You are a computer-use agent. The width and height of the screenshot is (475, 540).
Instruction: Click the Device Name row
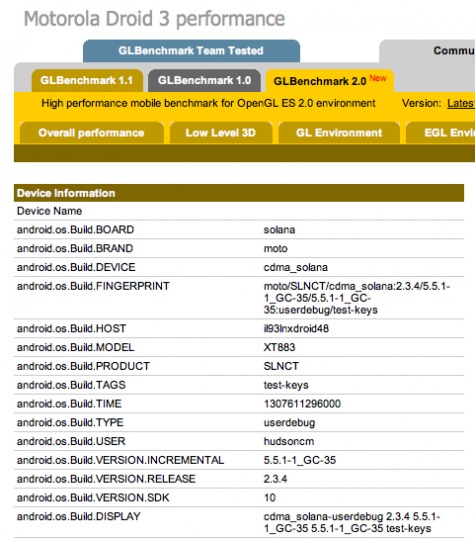tap(239, 211)
